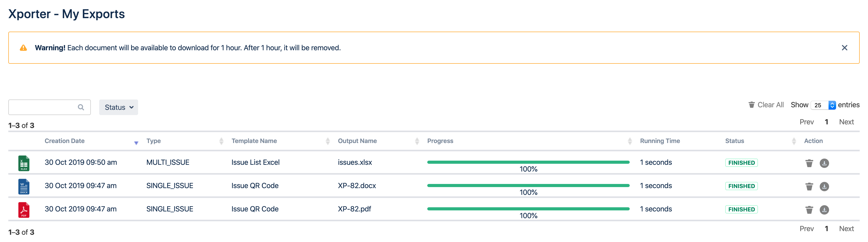Delete the issues.xlsx export
This screenshot has height=242, width=868.
(809, 163)
